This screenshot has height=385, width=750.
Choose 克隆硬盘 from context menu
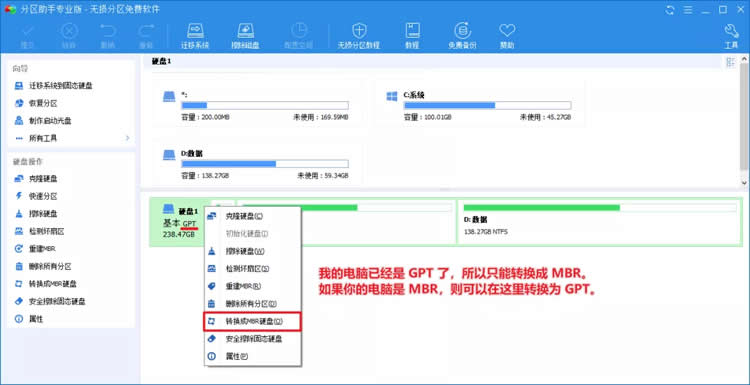(253, 216)
